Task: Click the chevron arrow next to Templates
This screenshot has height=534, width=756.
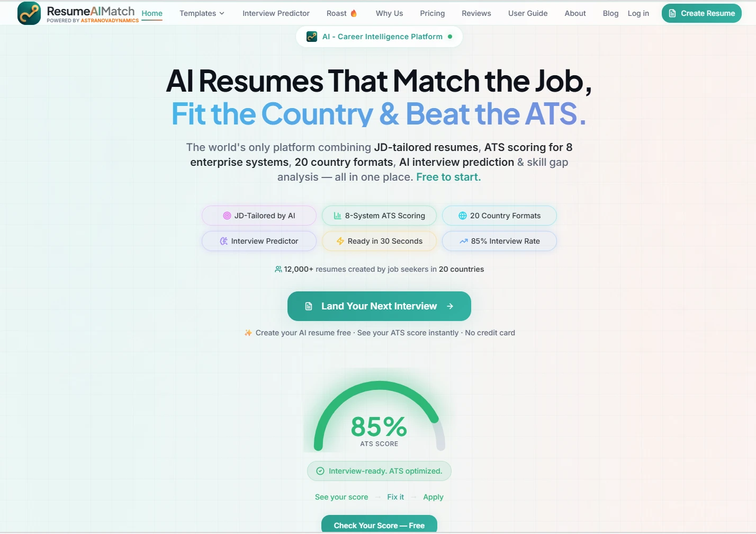Action: [x=222, y=13]
